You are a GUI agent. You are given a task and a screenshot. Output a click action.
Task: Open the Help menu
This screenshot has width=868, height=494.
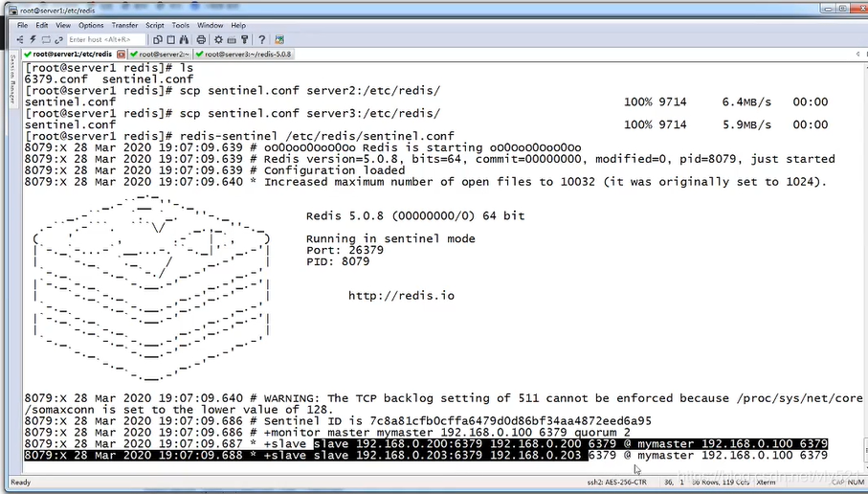(238, 26)
